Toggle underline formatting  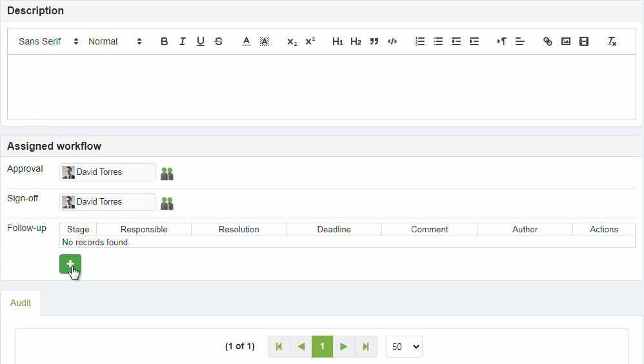(201, 41)
